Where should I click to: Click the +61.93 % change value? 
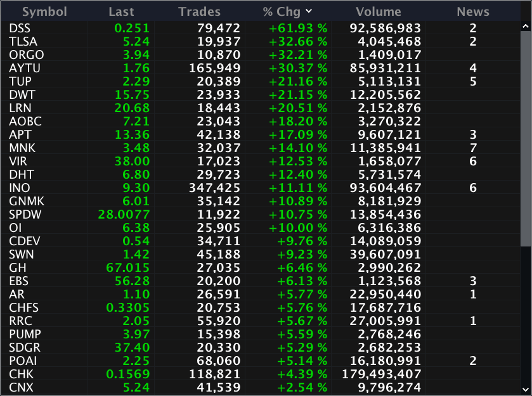[x=298, y=28]
